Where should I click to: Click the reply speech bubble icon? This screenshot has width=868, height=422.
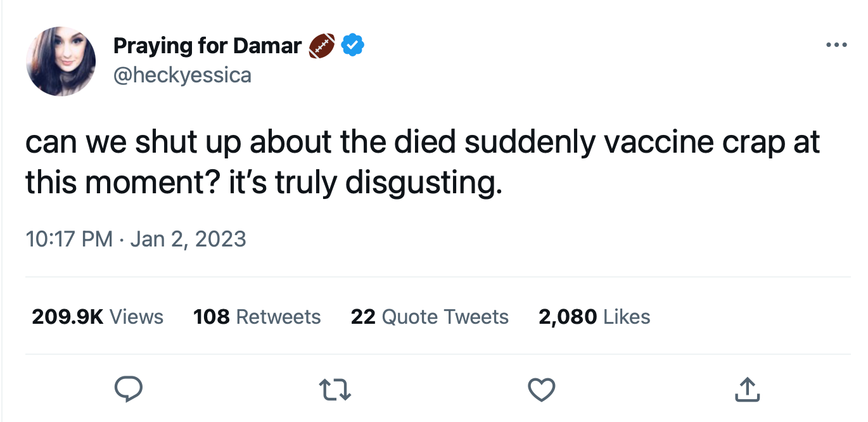[129, 390]
